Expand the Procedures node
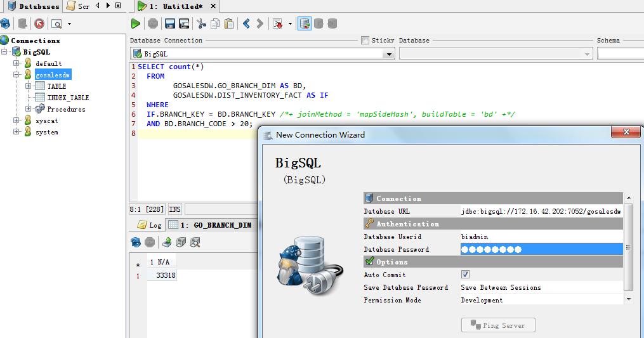The image size is (644, 338). pyautogui.click(x=28, y=109)
